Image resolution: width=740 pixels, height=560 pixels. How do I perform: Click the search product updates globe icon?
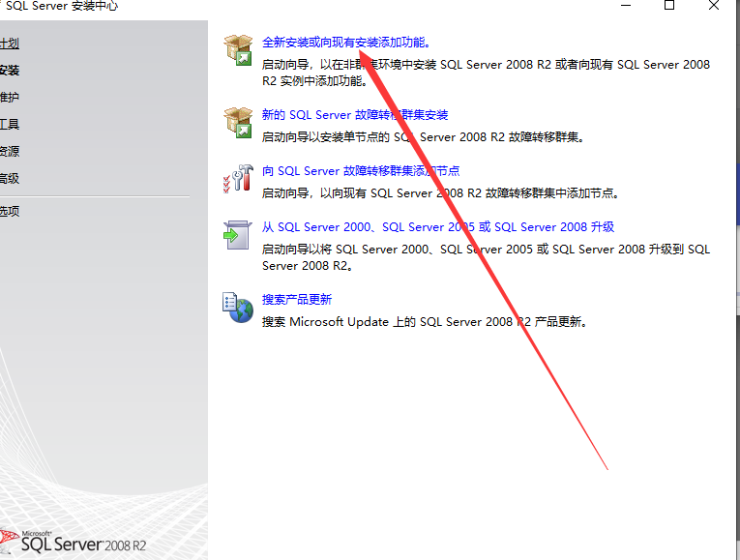238,308
